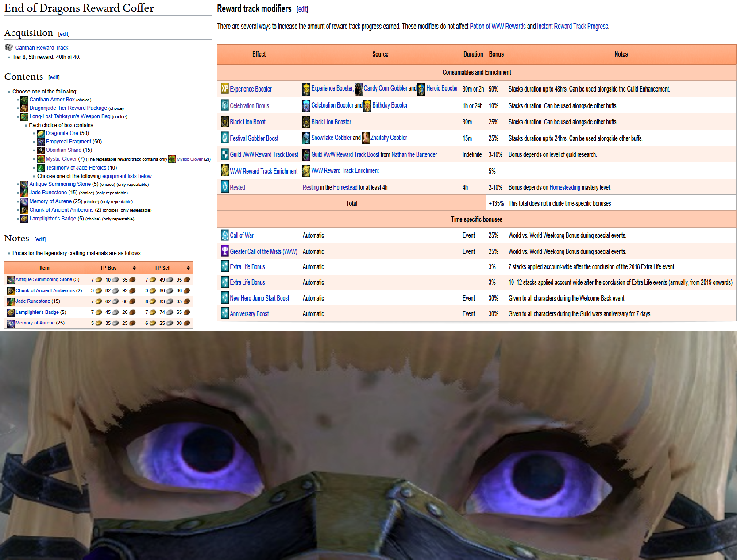Click the Black Lion Boost effect icon

coord(225,122)
